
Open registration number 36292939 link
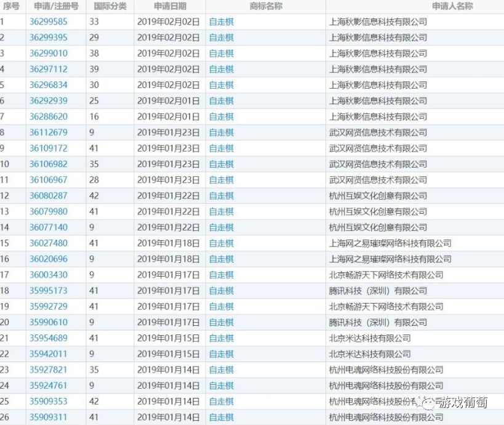49,100
